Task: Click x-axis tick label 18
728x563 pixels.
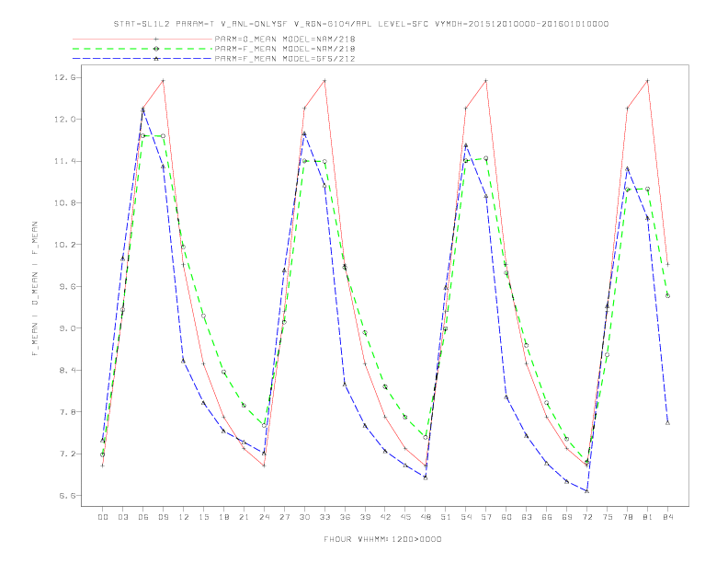Action: (223, 517)
